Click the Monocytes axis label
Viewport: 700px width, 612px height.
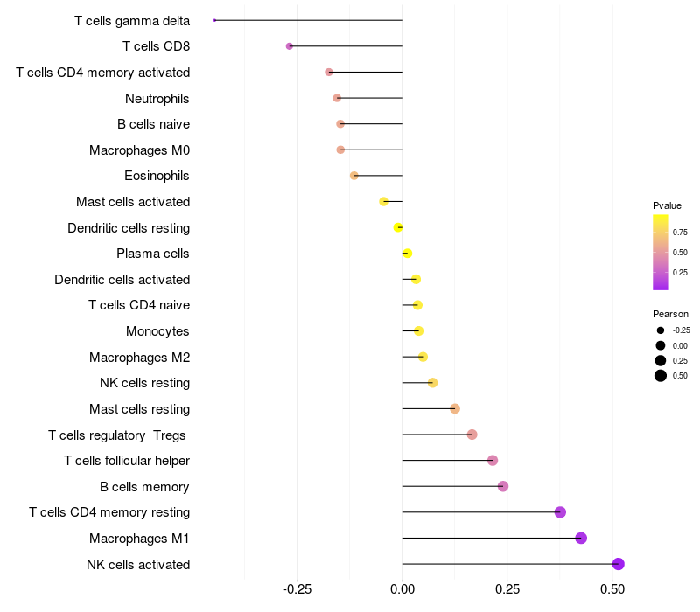click(157, 331)
